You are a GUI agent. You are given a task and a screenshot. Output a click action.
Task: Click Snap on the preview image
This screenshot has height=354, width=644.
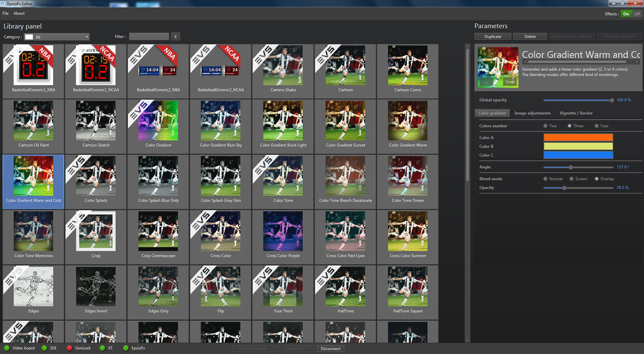click(510, 82)
